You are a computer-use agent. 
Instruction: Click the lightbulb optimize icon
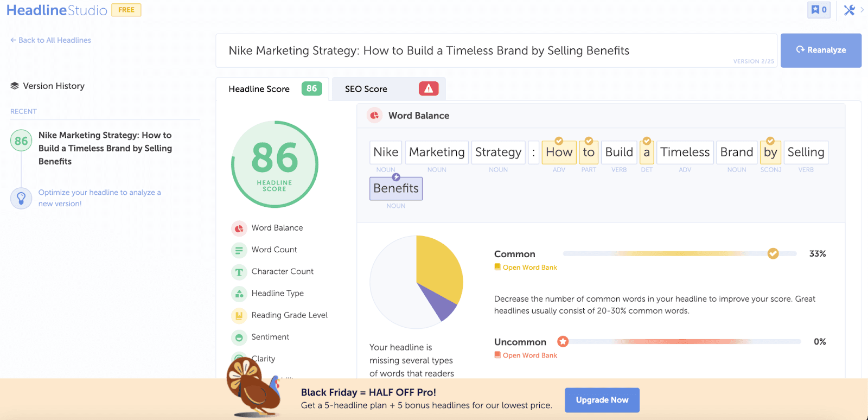(21, 198)
